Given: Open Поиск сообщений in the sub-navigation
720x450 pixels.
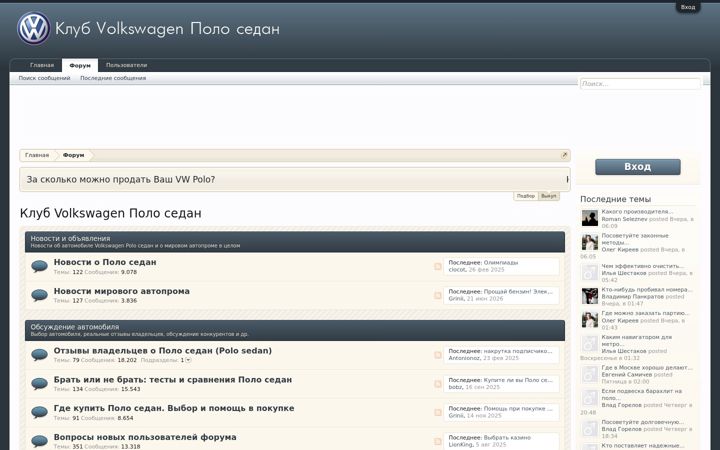Looking at the screenshot, I should click(45, 78).
